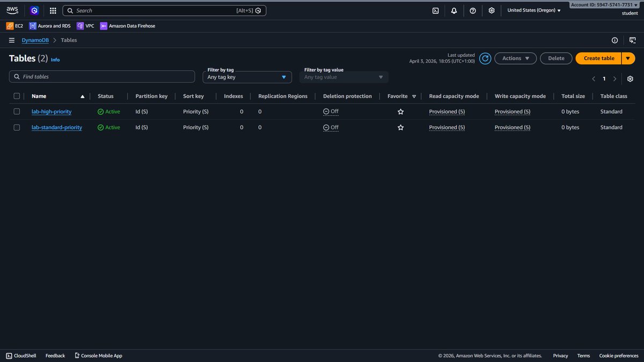
Task: Click Read capacity Provisioned (5) for lab-high-priority
Action: [447, 112]
